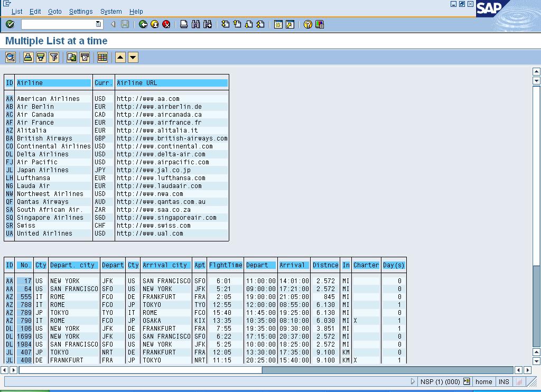This screenshot has width=541, height=392.
Task: Click the leftmost horizontal scroll arrow
Action: click(x=4, y=370)
